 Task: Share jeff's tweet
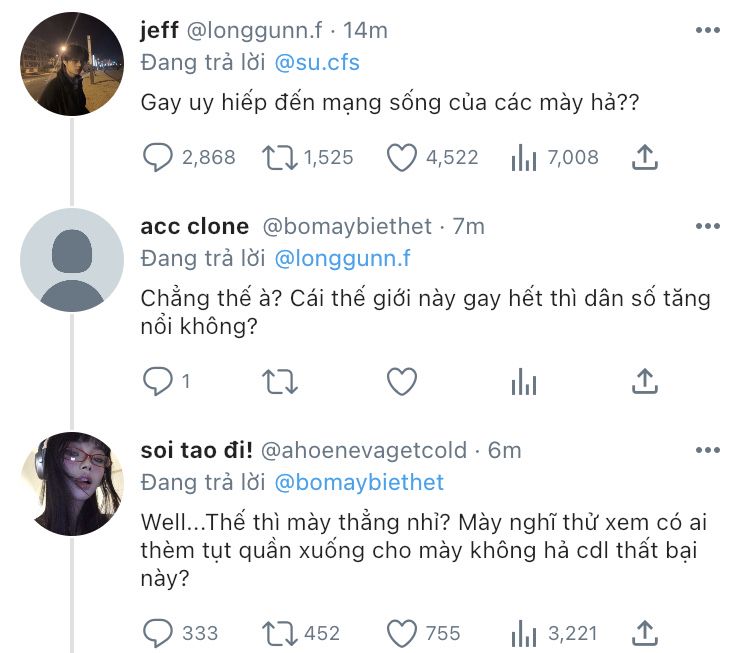tap(645, 157)
